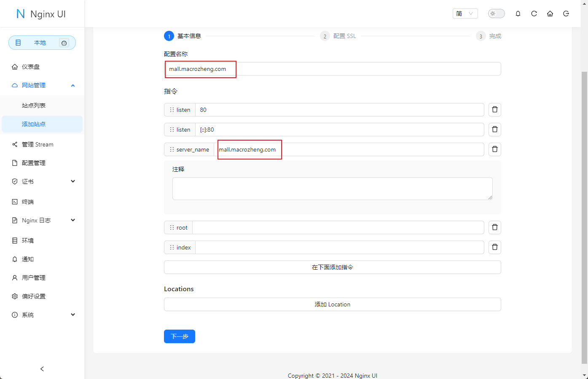
Task: Click the 添加 Location button
Action: point(332,304)
